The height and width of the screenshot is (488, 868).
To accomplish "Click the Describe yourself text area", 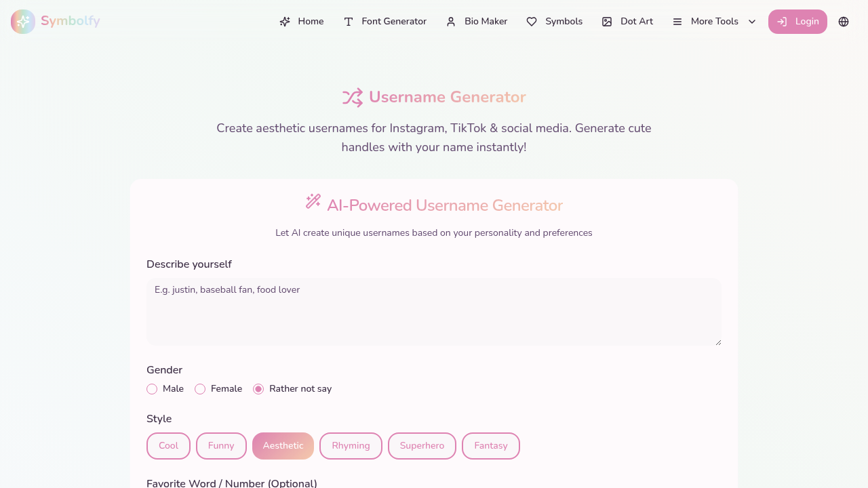I will pyautogui.click(x=434, y=311).
